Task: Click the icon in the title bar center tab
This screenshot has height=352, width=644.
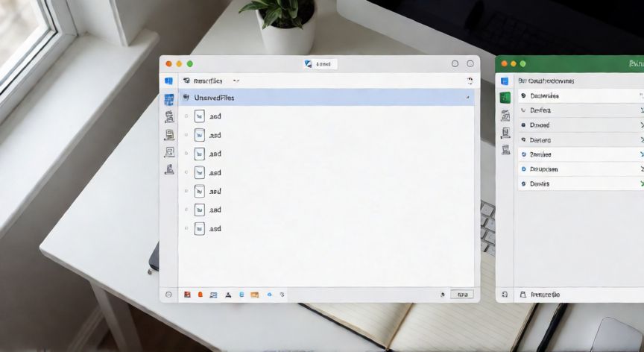Action: [308, 63]
